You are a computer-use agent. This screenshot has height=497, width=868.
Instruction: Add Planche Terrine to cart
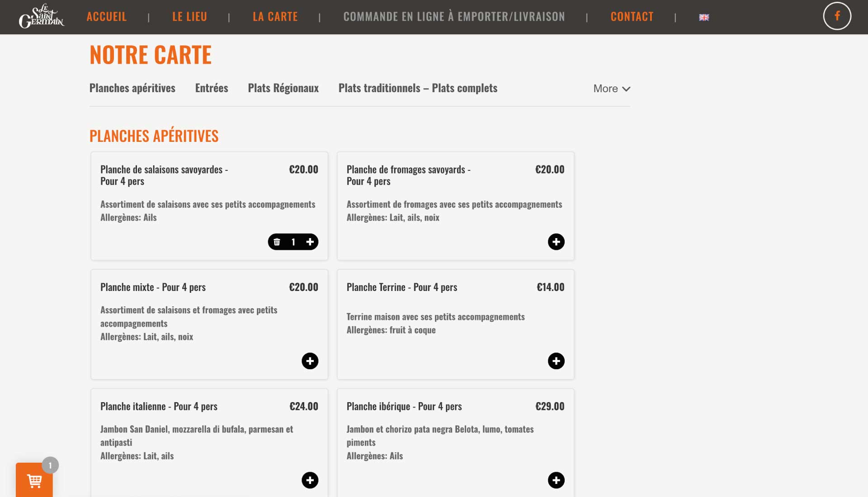pyautogui.click(x=556, y=361)
